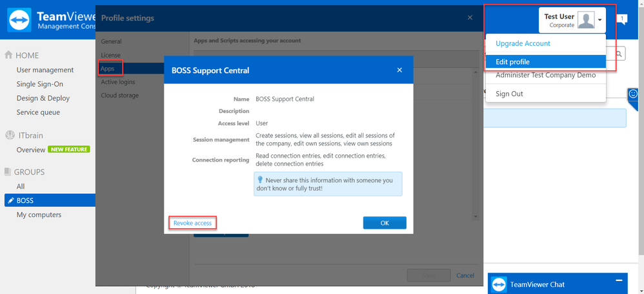The width and height of the screenshot is (644, 294).
Task: Expand the Test User account dropdown arrow
Action: tap(600, 20)
